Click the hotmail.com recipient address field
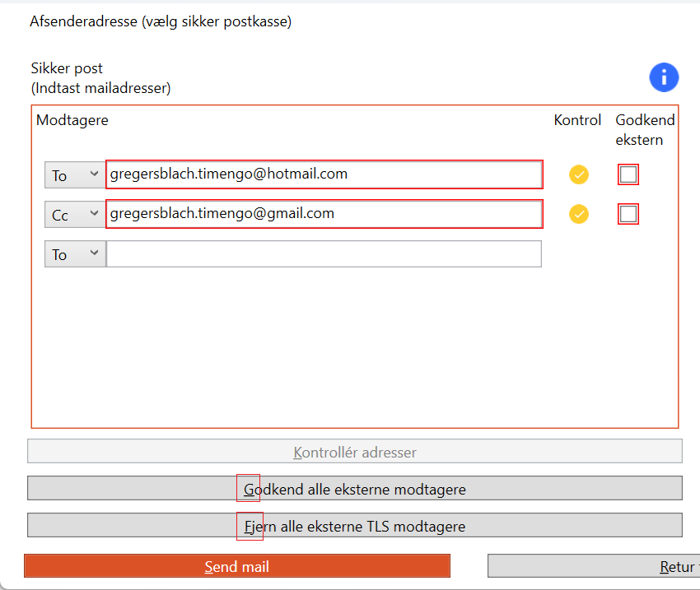The height and width of the screenshot is (590, 700). click(x=324, y=174)
